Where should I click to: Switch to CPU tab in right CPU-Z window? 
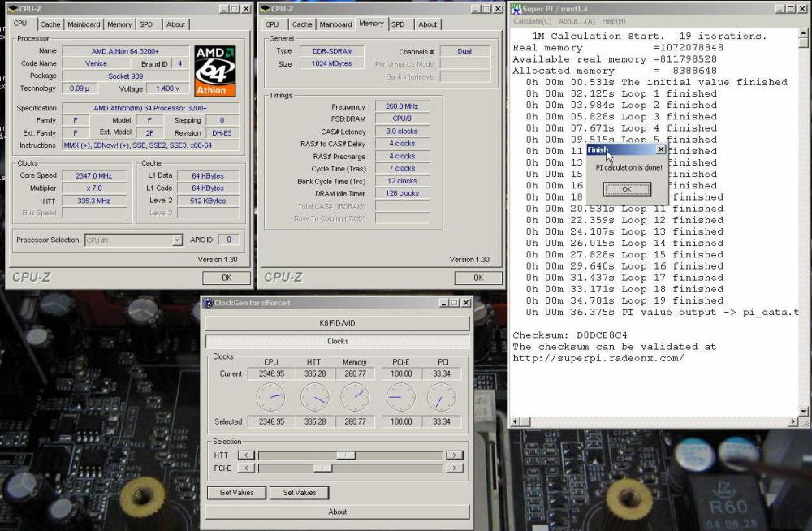point(272,24)
